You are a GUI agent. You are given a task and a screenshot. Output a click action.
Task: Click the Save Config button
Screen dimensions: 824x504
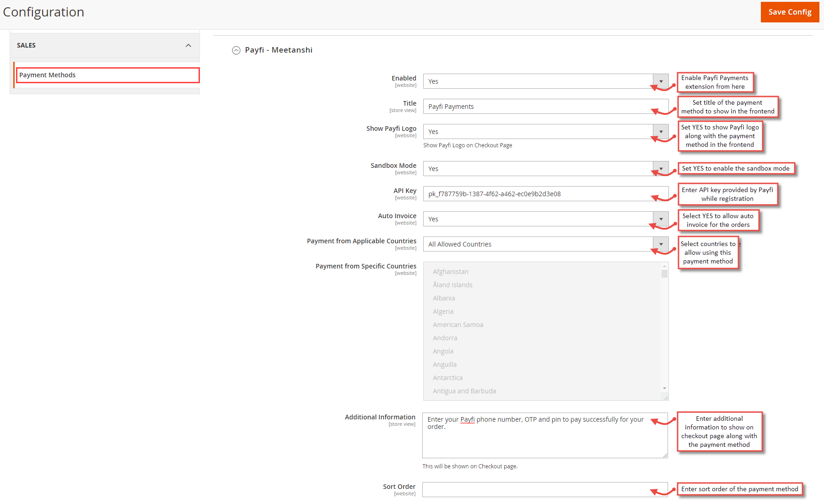pyautogui.click(x=790, y=12)
